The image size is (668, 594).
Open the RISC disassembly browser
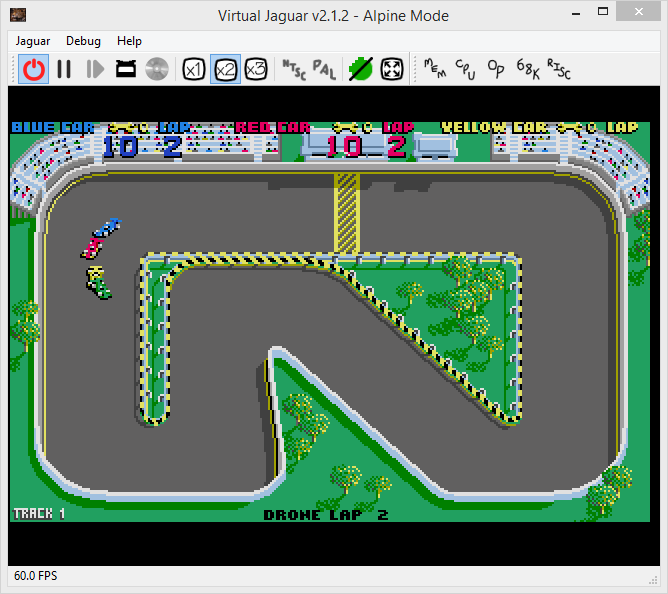point(558,69)
